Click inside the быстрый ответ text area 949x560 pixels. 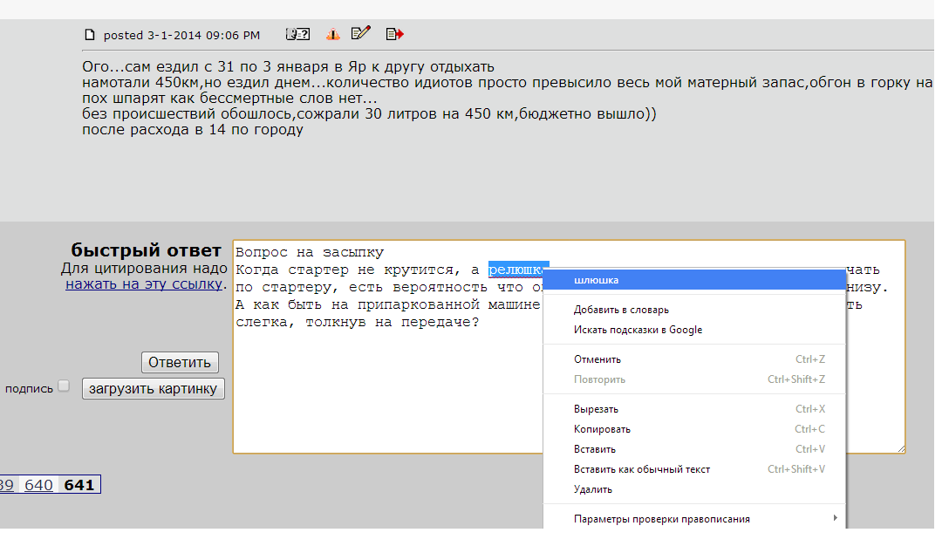pyautogui.click(x=387, y=387)
